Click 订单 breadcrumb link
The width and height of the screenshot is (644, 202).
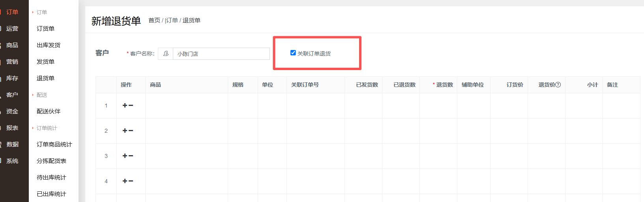coord(172,20)
